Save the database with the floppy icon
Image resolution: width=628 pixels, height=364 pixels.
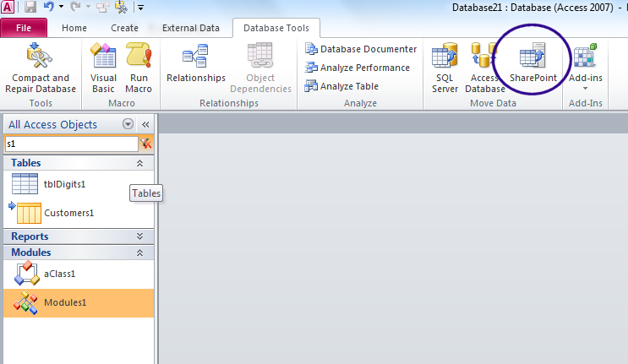[x=30, y=7]
